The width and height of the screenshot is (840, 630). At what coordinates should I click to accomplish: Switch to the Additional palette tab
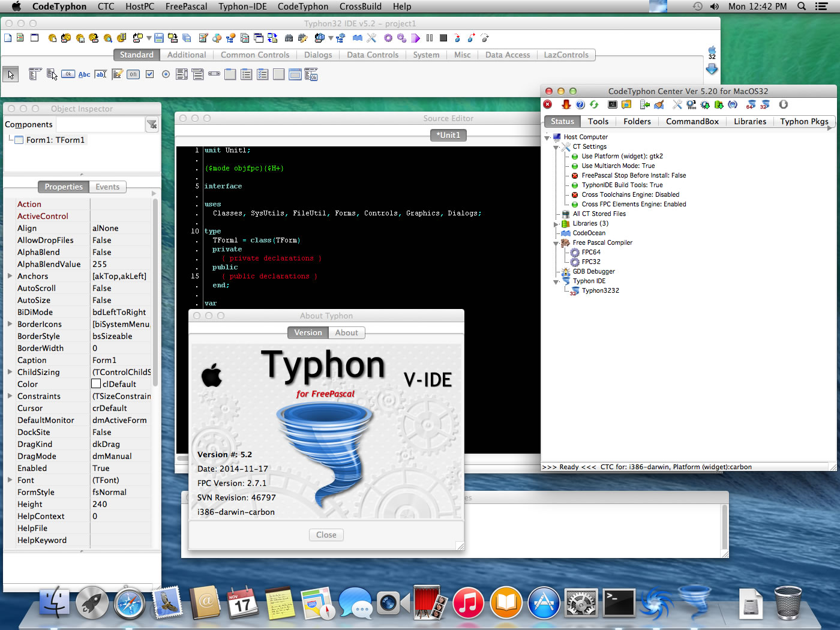tap(187, 55)
